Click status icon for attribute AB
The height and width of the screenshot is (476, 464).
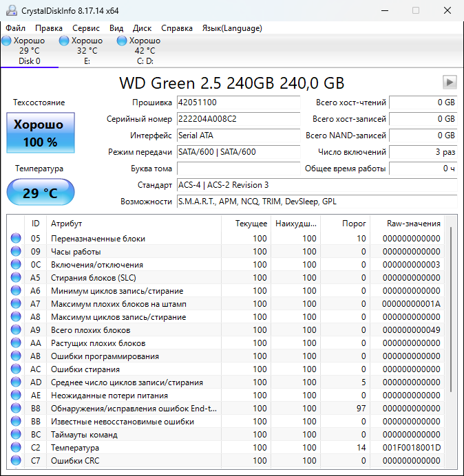(16, 356)
